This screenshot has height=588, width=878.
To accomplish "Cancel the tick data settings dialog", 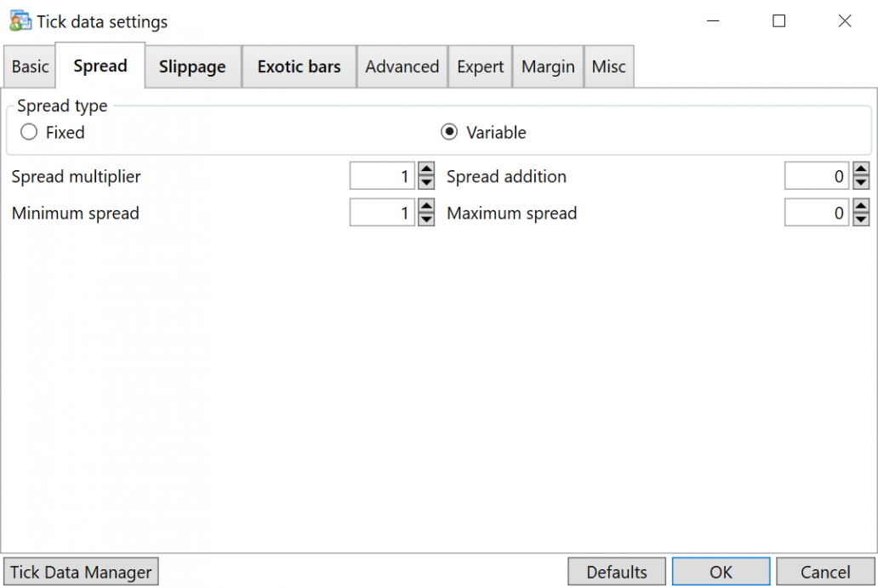I will tap(825, 571).
